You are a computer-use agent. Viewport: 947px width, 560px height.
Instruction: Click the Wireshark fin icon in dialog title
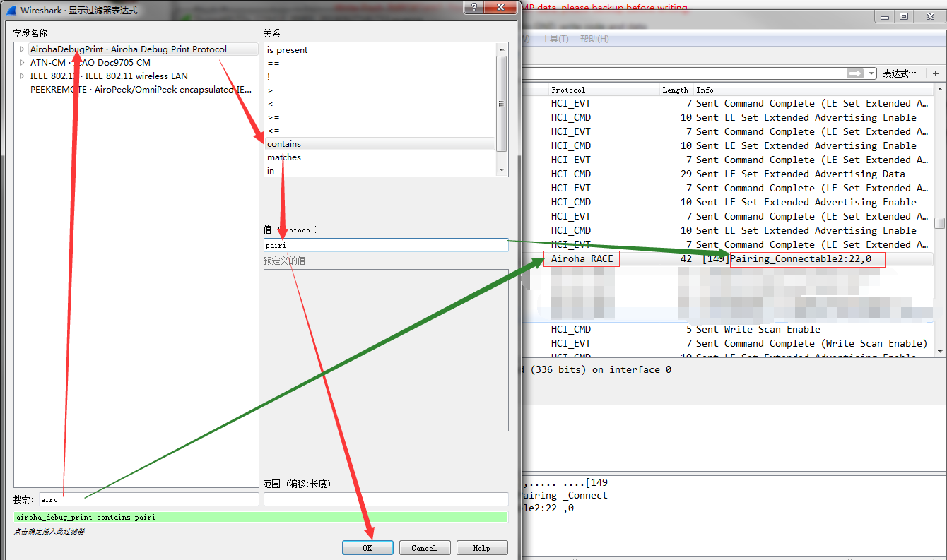click(x=11, y=11)
